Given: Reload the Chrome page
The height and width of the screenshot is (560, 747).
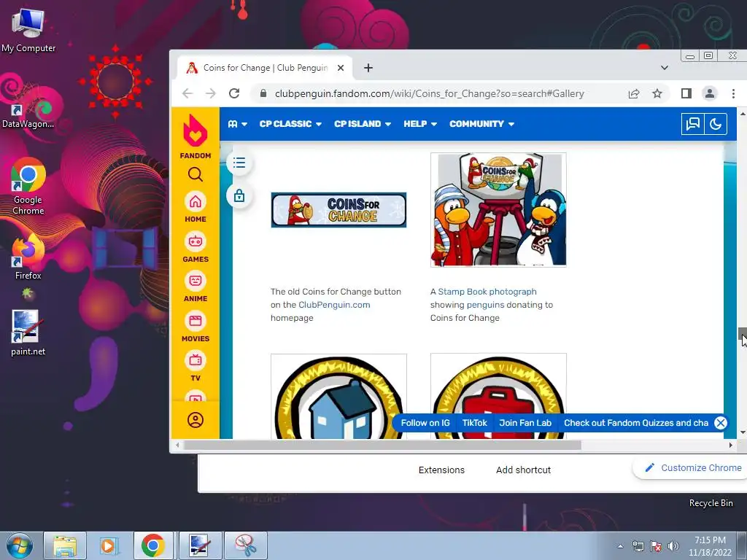Looking at the screenshot, I should (234, 93).
